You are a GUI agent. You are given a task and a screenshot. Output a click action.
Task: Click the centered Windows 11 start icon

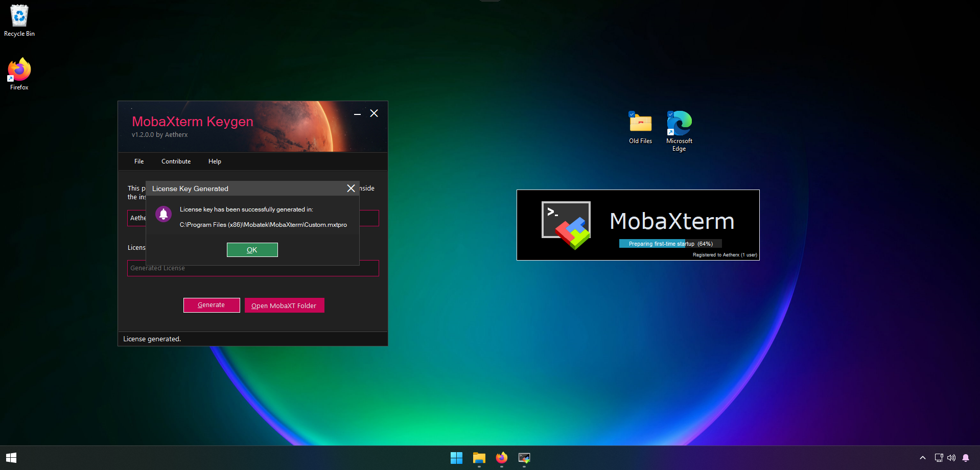tap(456, 458)
